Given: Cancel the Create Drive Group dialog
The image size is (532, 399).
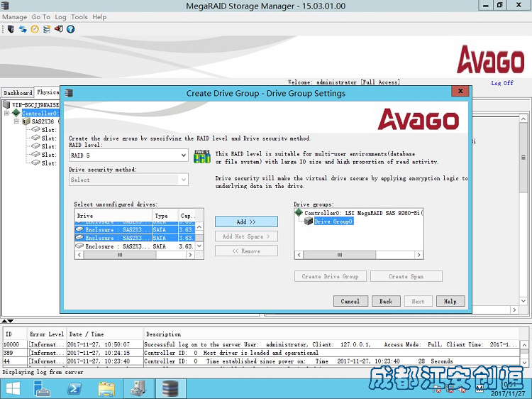Looking at the screenshot, I should click(x=350, y=301).
